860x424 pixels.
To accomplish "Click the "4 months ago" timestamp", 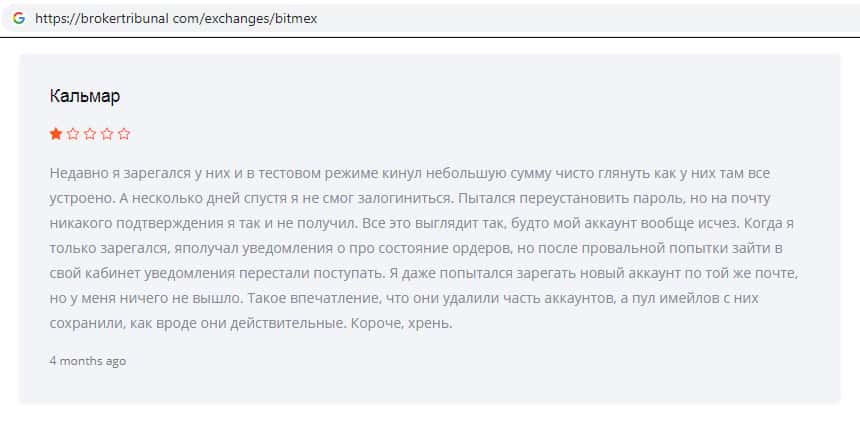I will [x=88, y=361].
